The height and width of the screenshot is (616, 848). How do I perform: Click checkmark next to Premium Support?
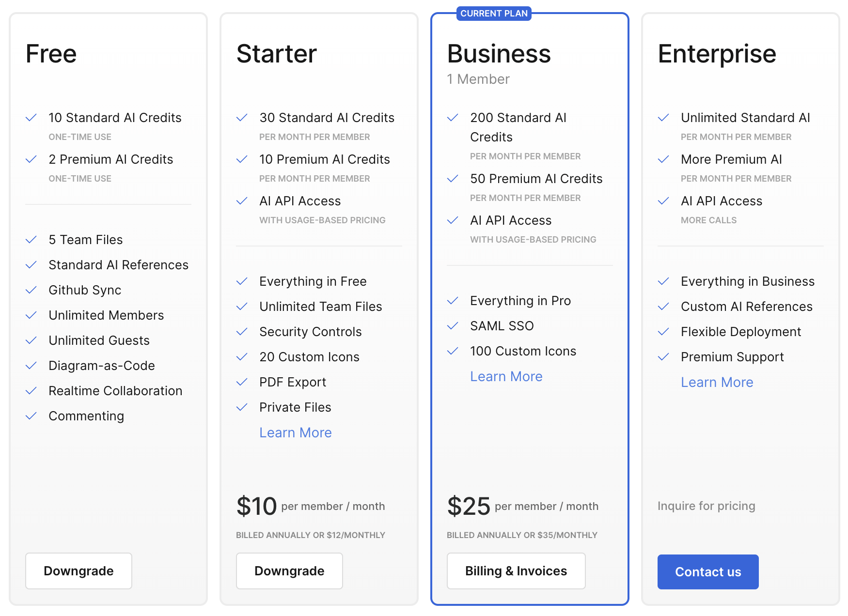[x=663, y=357]
